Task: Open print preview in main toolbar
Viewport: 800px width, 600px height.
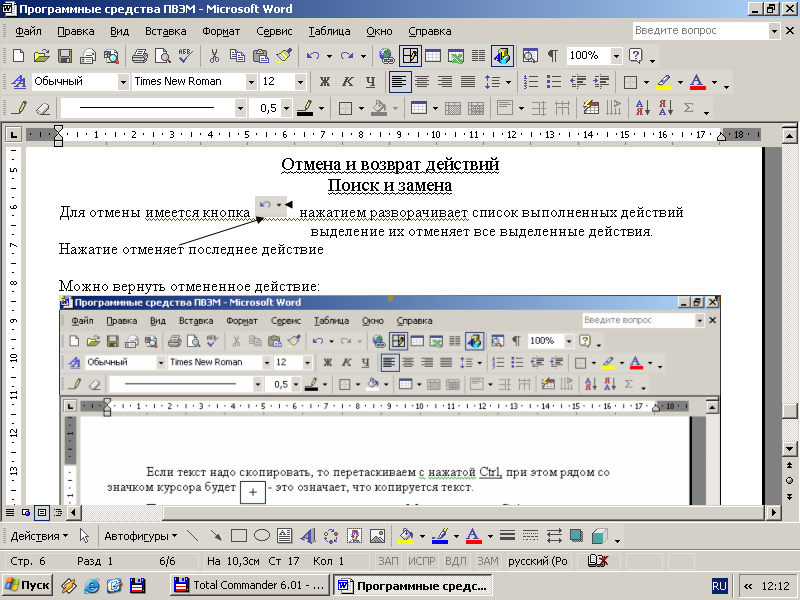Action: pyautogui.click(x=163, y=56)
